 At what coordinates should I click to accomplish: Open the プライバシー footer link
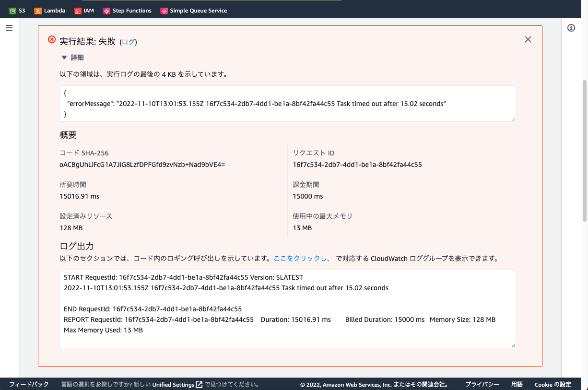pyautogui.click(x=481, y=384)
